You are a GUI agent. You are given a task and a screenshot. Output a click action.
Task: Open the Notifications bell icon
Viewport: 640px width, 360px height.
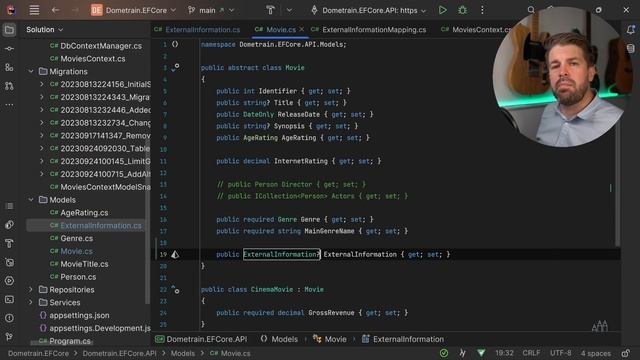(631, 29)
